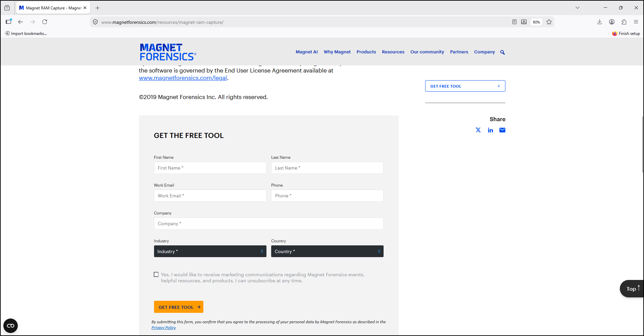Screen dimensions: 644x336
Task: Open the Why Magnet menu
Action: click(337, 52)
